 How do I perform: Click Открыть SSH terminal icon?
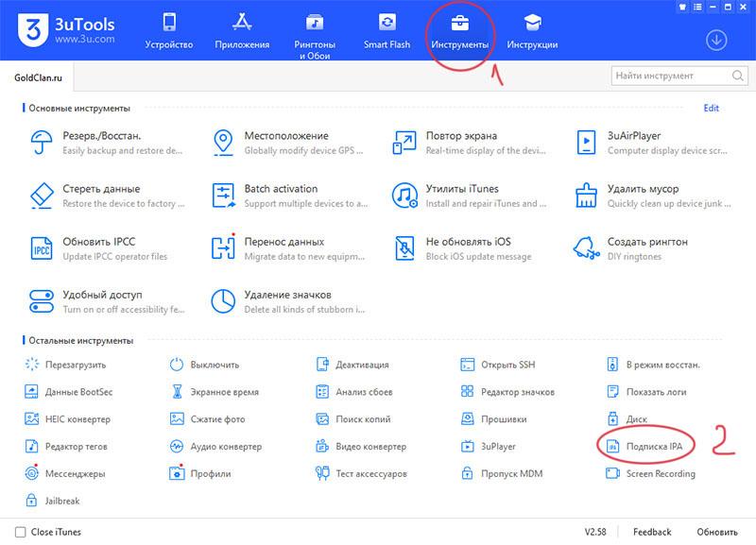[x=467, y=365]
